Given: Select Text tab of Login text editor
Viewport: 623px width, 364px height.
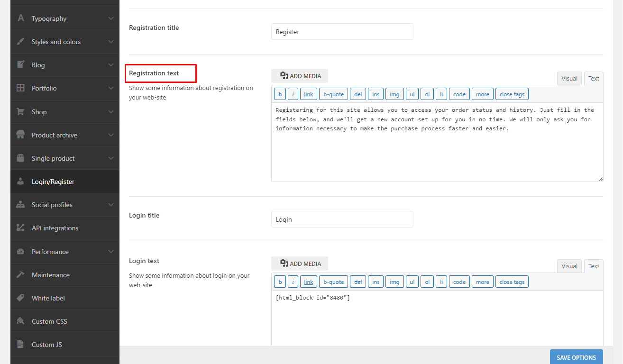Looking at the screenshot, I should click(x=594, y=266).
